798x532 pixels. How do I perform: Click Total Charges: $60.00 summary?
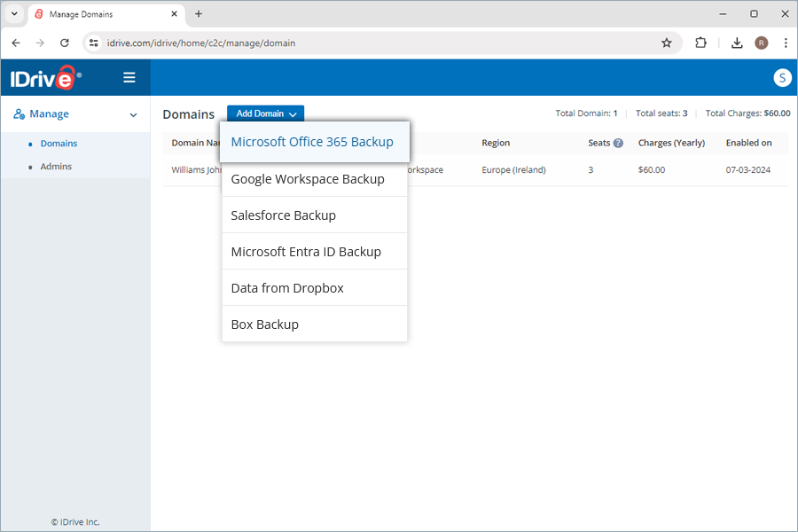click(x=747, y=113)
